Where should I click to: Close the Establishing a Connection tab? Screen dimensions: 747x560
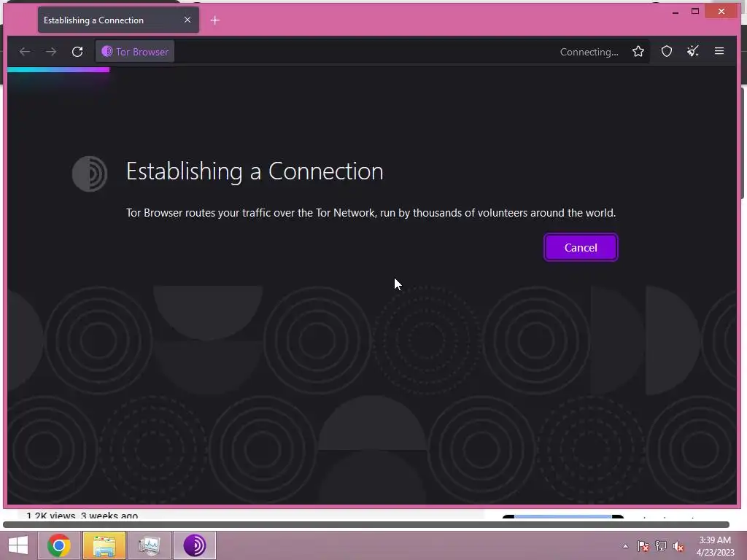click(x=187, y=20)
